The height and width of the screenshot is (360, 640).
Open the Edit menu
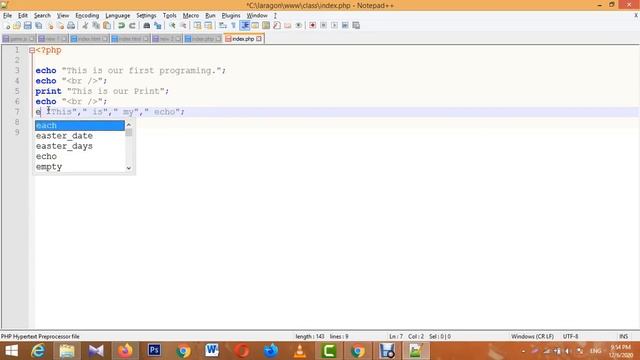[23, 16]
